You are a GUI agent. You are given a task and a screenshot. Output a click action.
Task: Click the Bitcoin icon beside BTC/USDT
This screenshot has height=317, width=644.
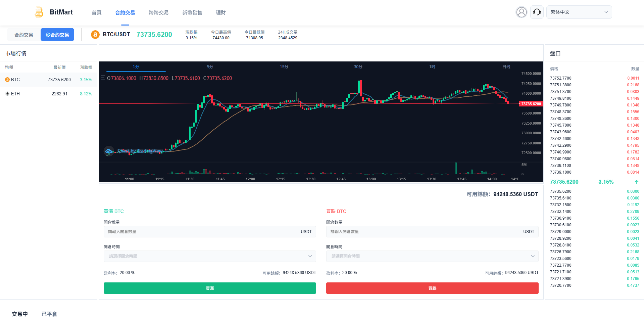click(95, 35)
